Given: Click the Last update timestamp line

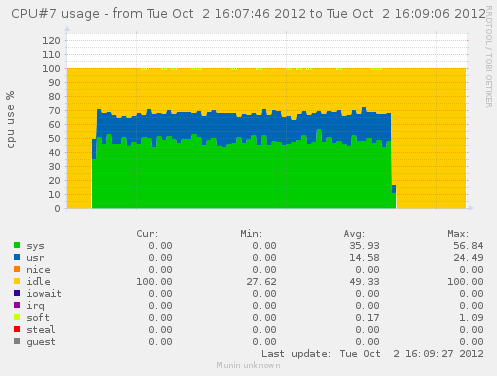Looking at the screenshot, I should point(372,354).
